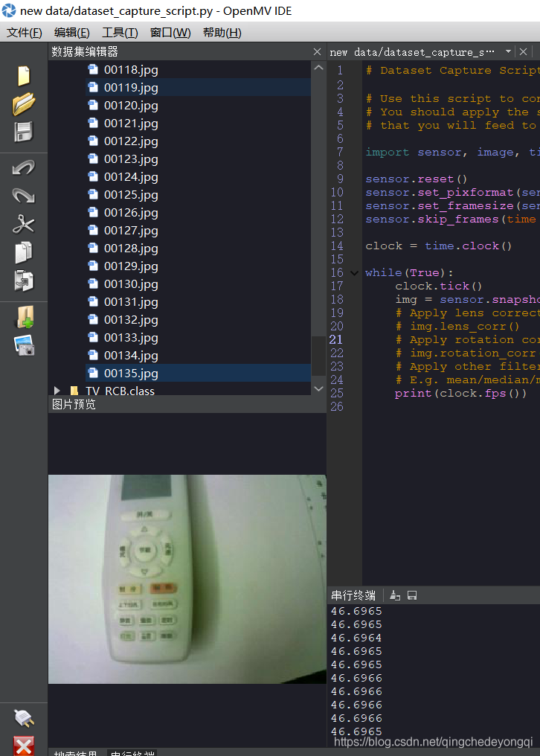Open the 文件(F) menu
This screenshot has width=540, height=756.
[x=24, y=33]
